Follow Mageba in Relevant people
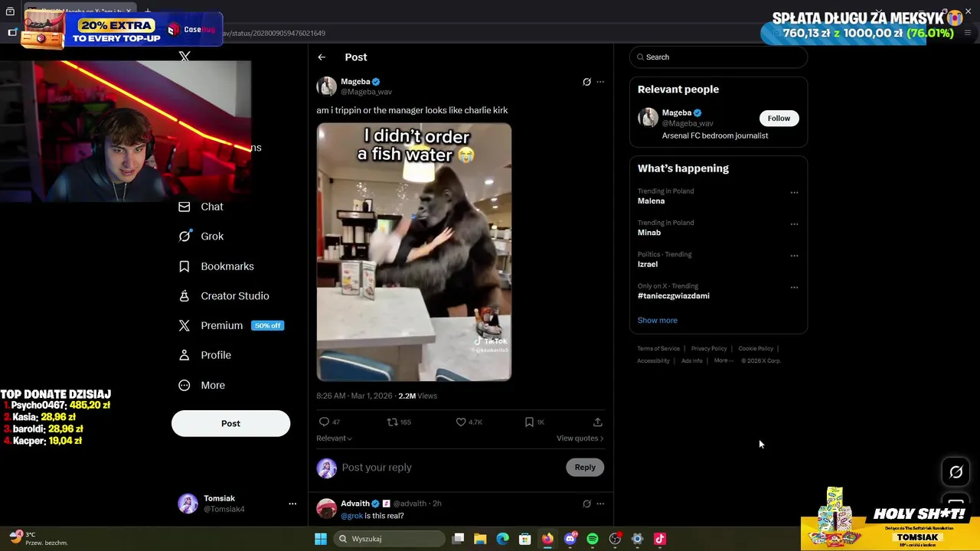980x551 pixels. (x=779, y=119)
